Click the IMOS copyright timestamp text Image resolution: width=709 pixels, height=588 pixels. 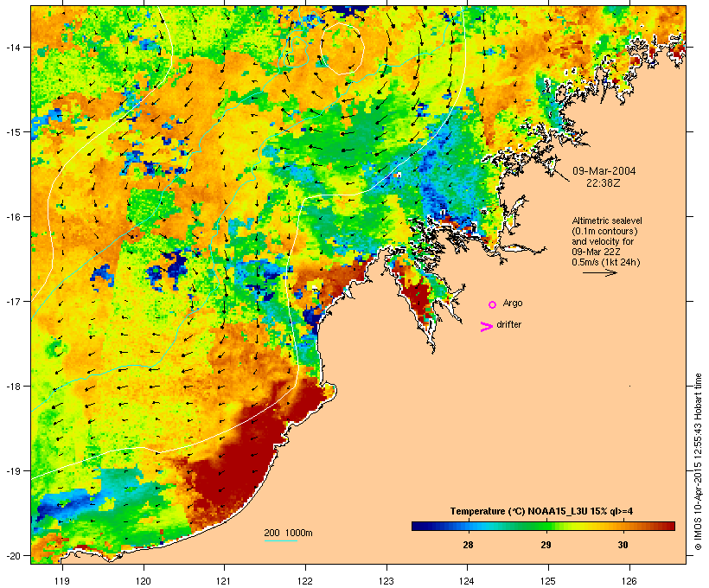click(x=698, y=462)
